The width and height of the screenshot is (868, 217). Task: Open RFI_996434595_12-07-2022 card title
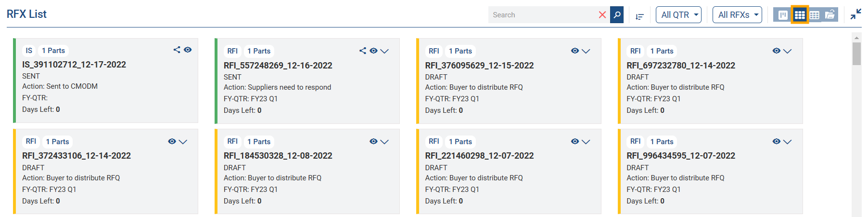[680, 156]
